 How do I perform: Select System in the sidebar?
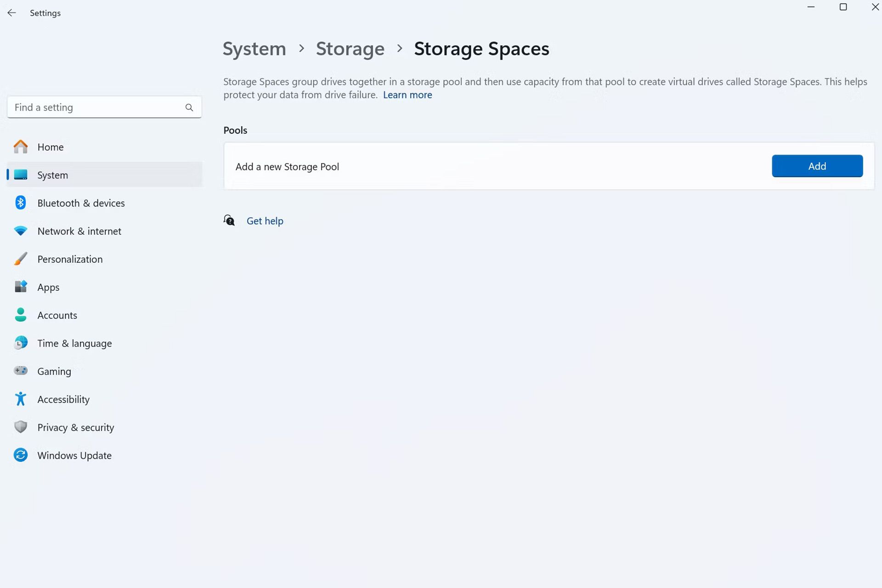tap(52, 175)
